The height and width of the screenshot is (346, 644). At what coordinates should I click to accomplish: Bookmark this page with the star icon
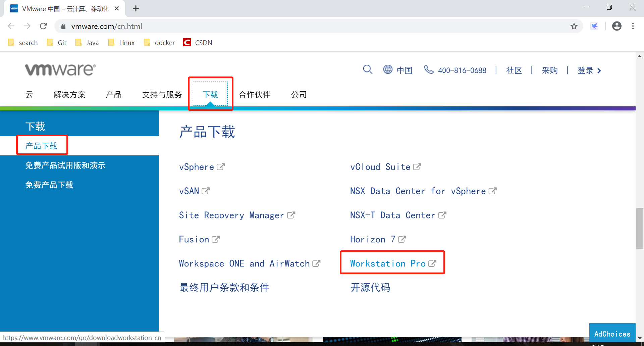[574, 26]
